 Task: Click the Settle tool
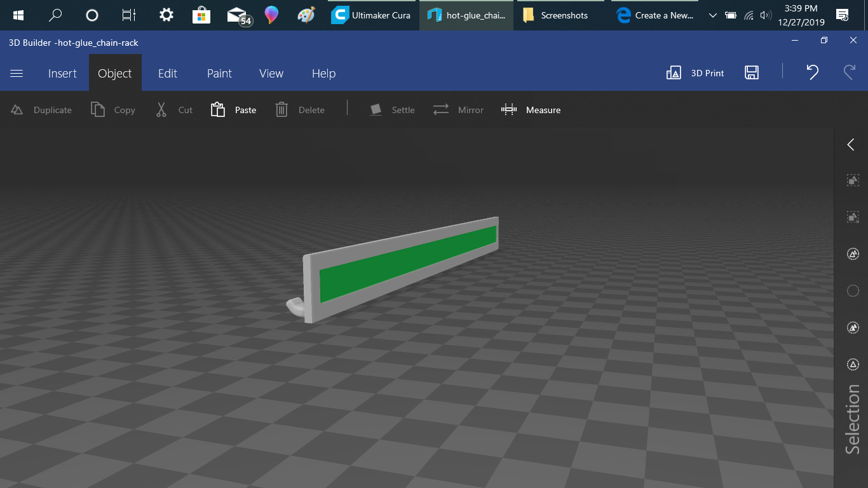point(392,110)
